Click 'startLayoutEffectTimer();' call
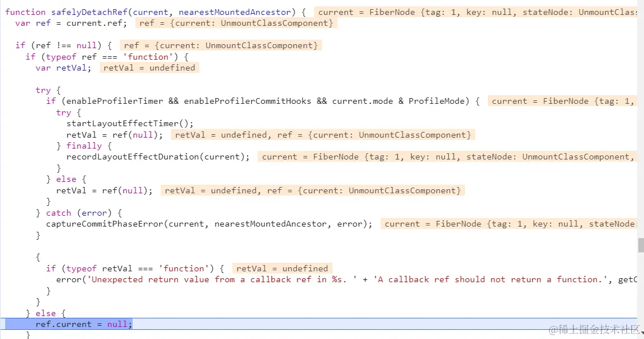The width and height of the screenshot is (644, 339). (x=130, y=123)
